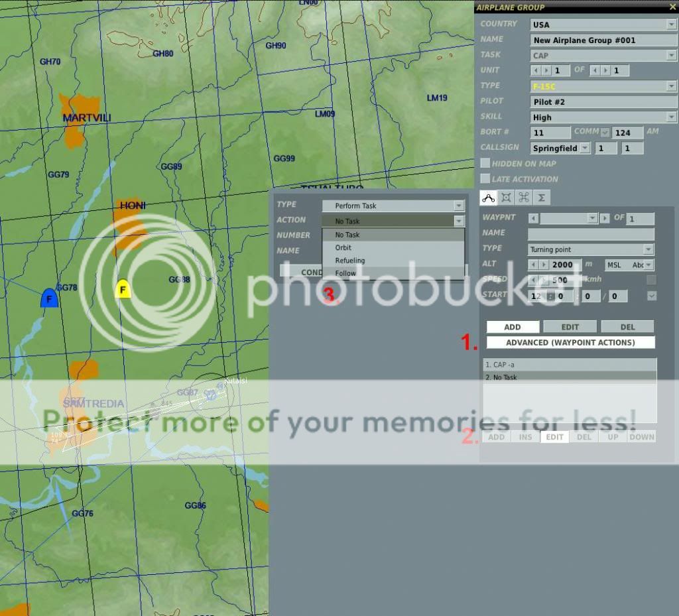
Task: Choose Refueling from the Action list
Action: [x=350, y=260]
